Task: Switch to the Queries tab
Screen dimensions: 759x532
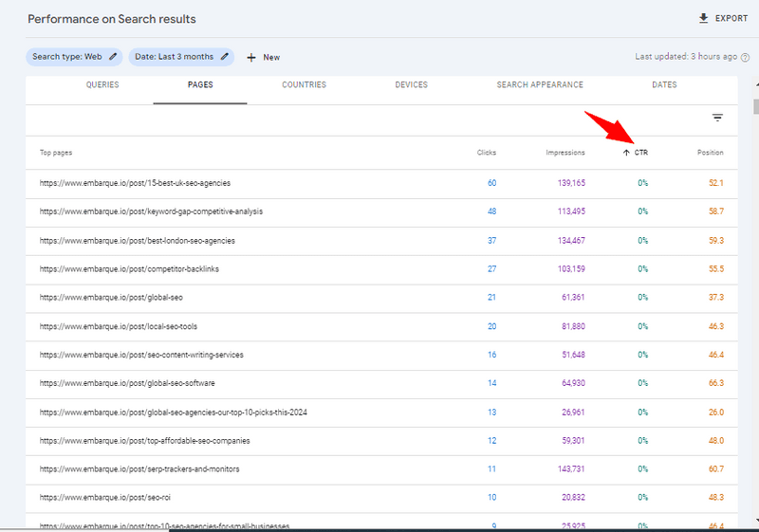Action: [x=102, y=84]
